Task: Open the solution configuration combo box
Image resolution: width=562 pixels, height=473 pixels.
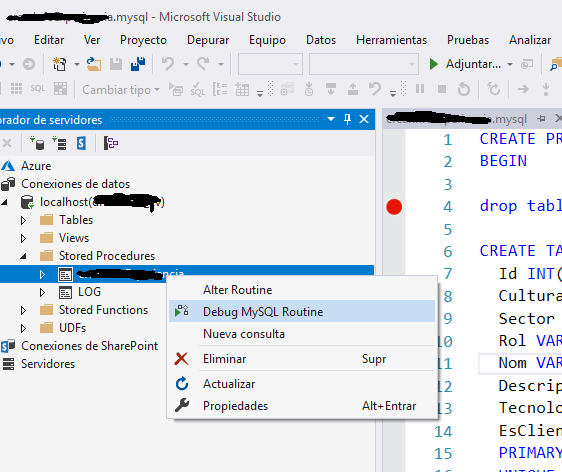Action: tap(270, 64)
